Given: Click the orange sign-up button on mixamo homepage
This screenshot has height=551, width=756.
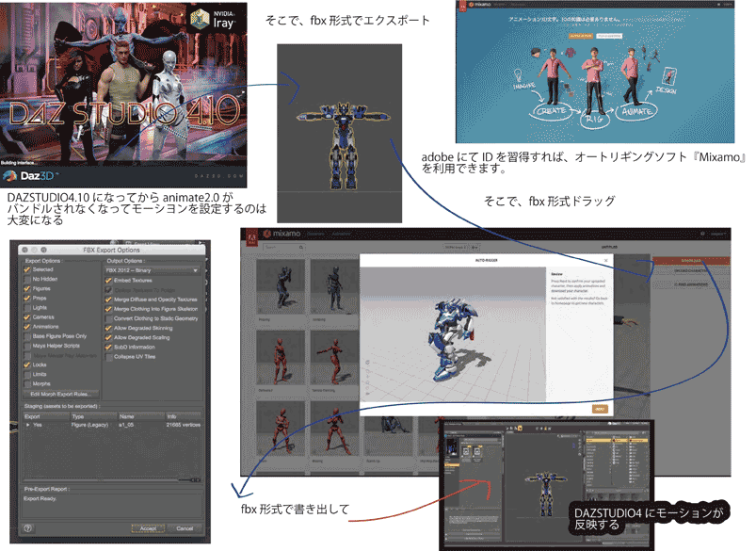Looking at the screenshot, I should pos(581,36).
